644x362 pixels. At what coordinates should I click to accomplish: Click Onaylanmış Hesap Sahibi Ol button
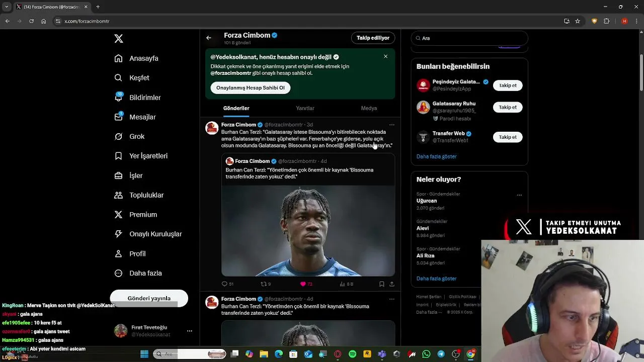[x=250, y=88]
